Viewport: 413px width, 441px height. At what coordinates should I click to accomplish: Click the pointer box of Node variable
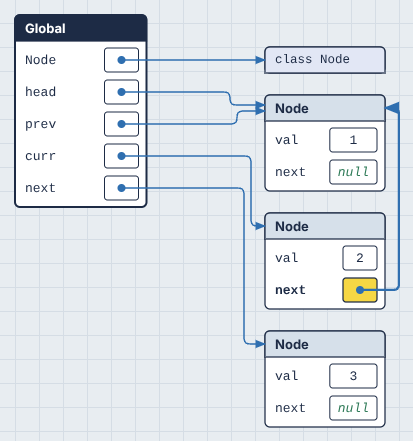pyautogui.click(x=121, y=60)
